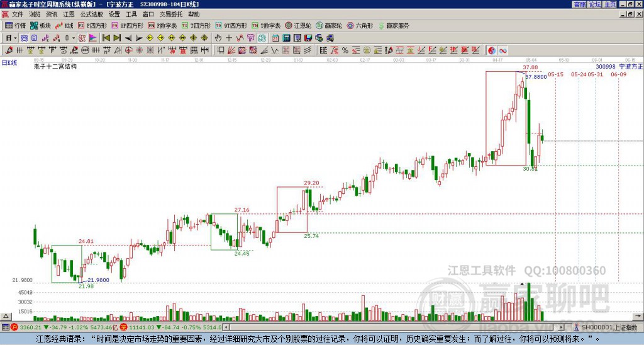Toggle the crosshair cursor tool
The height and width of the screenshot is (345, 644).
coord(229,38)
